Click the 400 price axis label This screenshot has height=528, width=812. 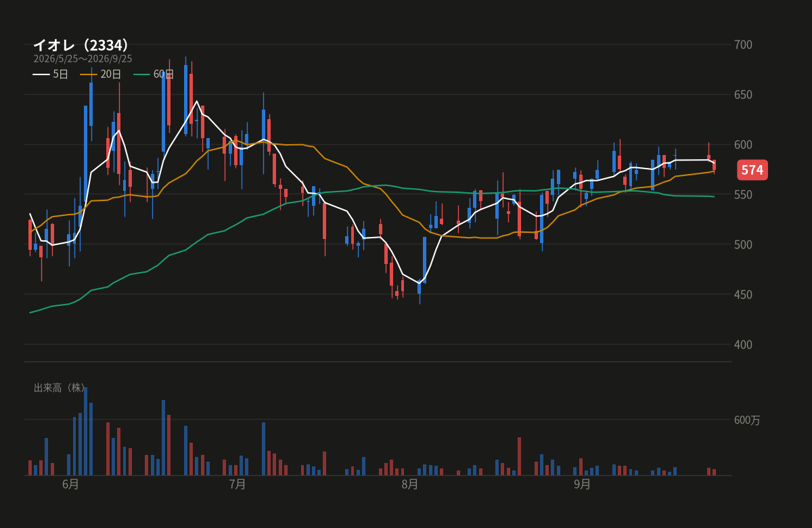[x=743, y=345]
